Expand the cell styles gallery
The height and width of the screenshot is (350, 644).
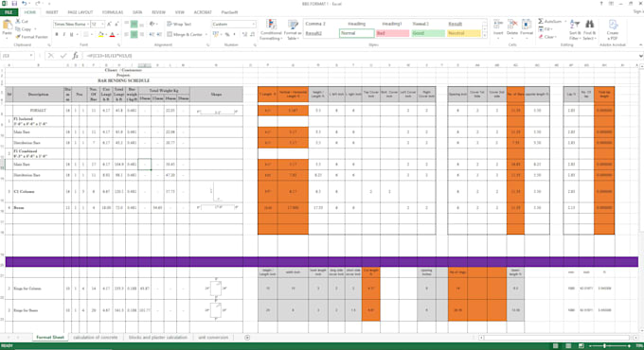click(485, 36)
